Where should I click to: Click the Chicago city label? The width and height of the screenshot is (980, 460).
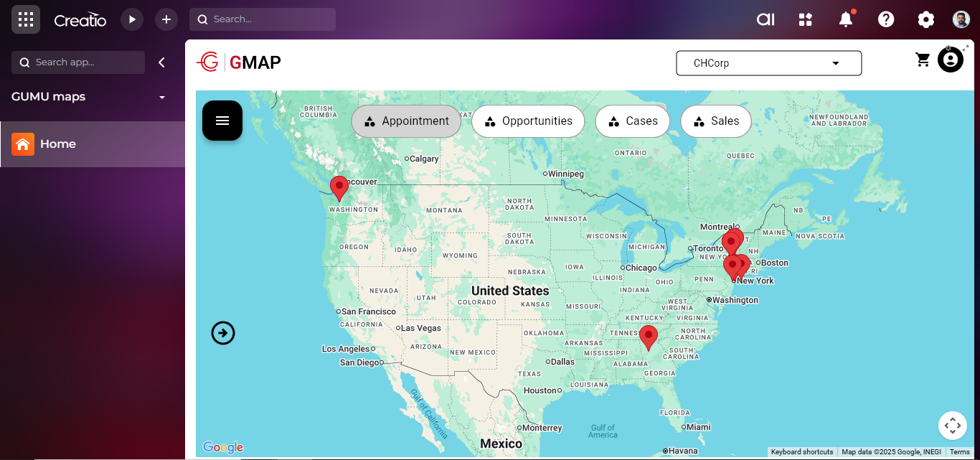tap(641, 268)
